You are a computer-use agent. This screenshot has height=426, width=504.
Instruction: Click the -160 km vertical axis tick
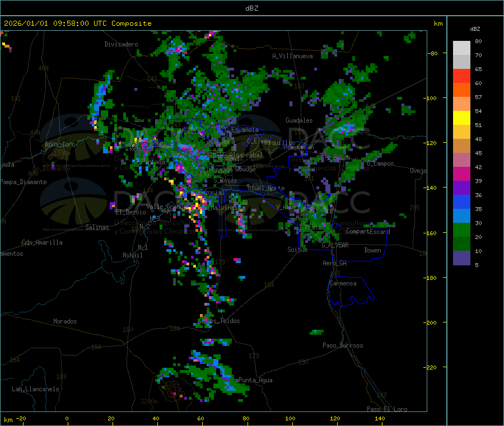pos(431,233)
